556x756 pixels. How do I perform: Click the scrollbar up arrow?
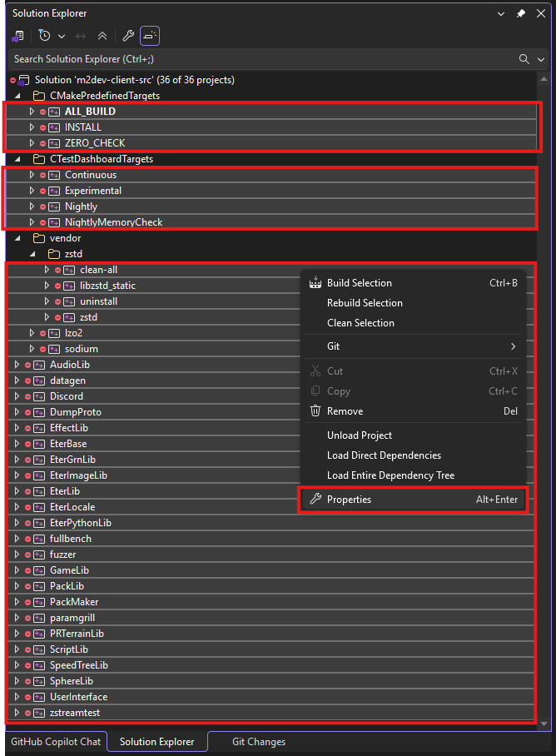click(544, 79)
